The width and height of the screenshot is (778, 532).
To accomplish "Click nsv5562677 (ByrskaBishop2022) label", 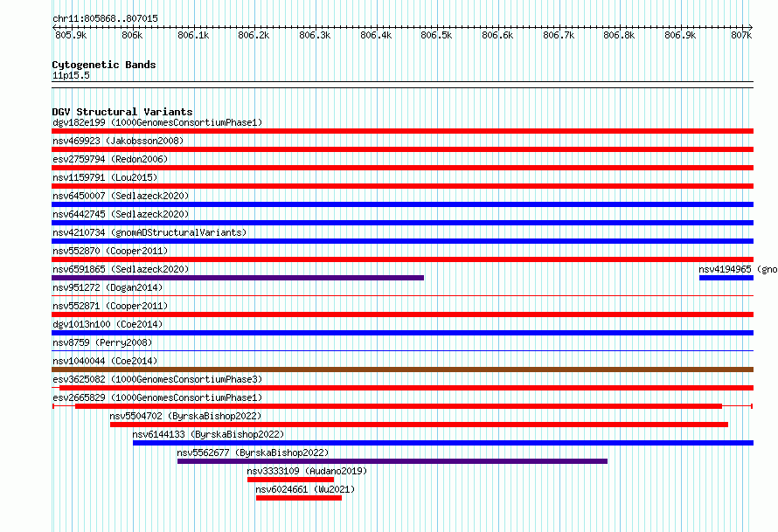I will [253, 453].
